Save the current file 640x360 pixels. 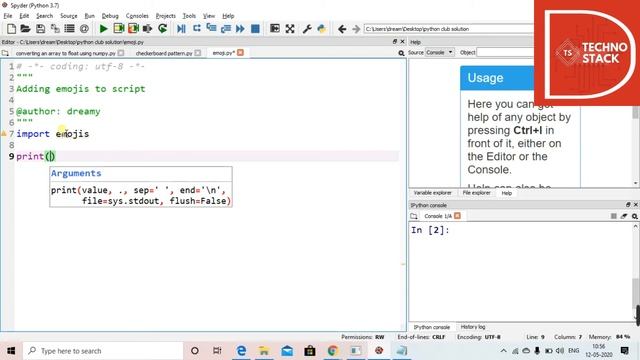[40, 29]
